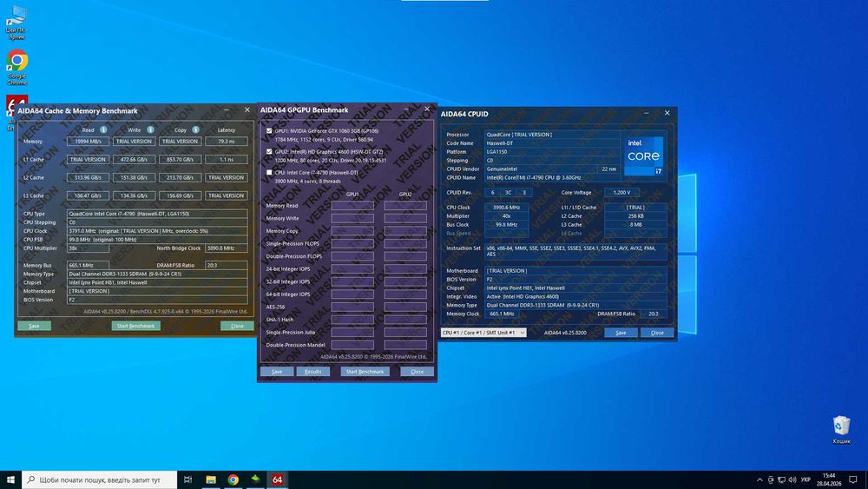Click CPUID Platform value LGA1150
Screen dimensions: 868x489
(x=552, y=152)
